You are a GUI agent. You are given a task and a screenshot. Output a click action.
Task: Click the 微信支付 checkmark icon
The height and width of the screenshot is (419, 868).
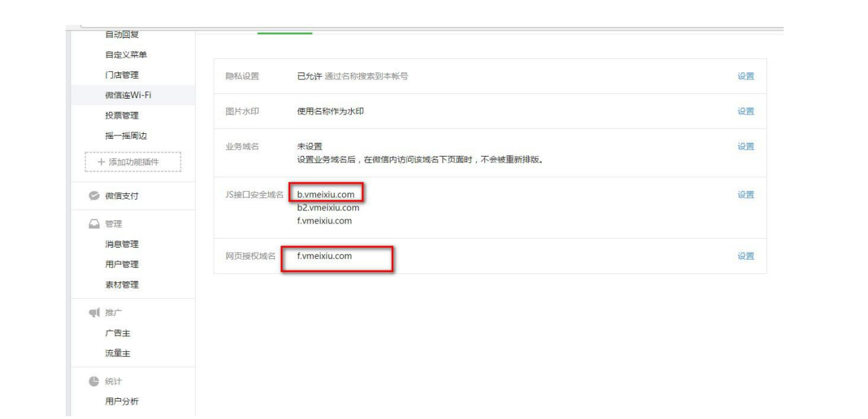[x=93, y=196]
